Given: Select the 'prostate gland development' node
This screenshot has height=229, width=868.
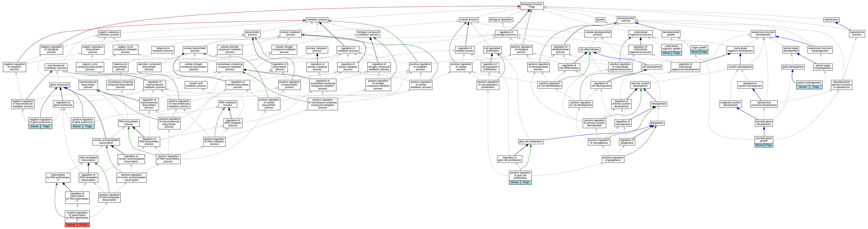Looking at the screenshot, I should tap(764, 123).
